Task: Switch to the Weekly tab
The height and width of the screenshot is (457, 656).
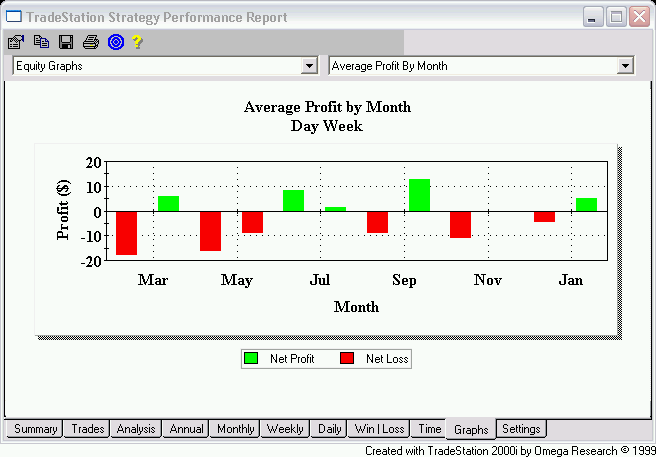Action: tap(285, 429)
